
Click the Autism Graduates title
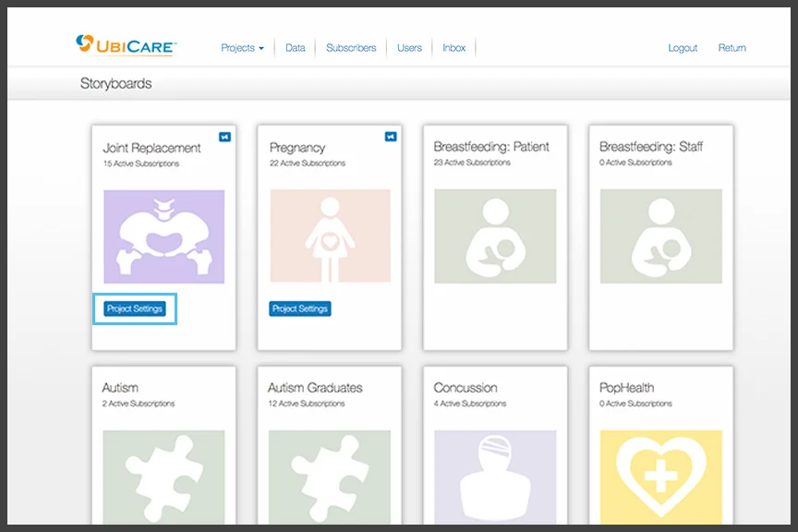pos(315,388)
